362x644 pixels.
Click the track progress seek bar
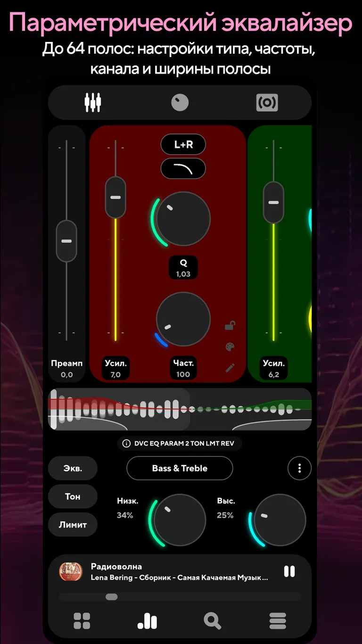pos(180,597)
